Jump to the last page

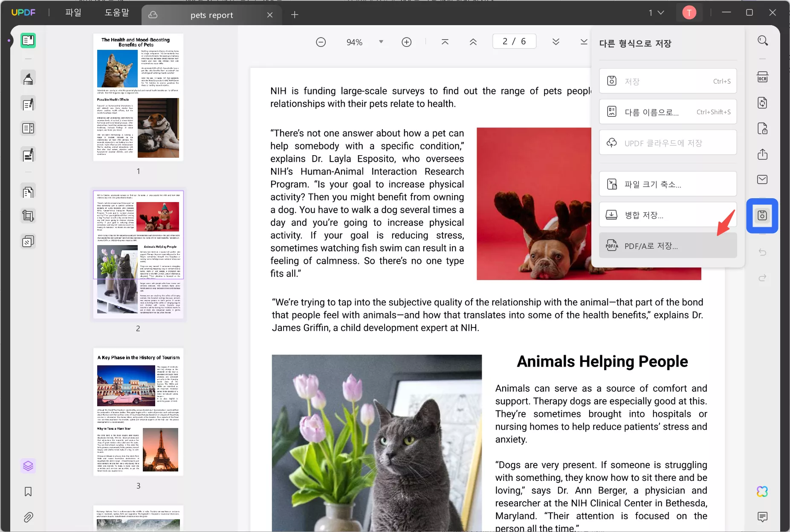click(x=584, y=42)
